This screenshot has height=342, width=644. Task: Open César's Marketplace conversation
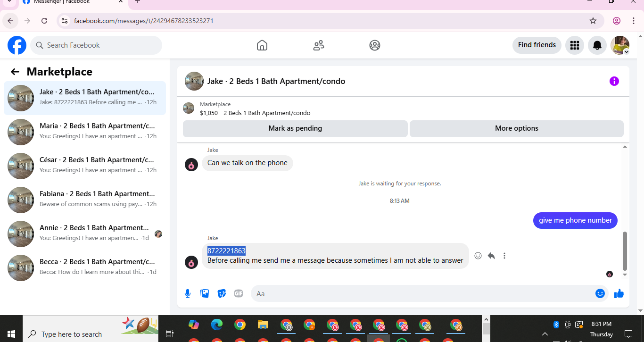click(x=85, y=166)
